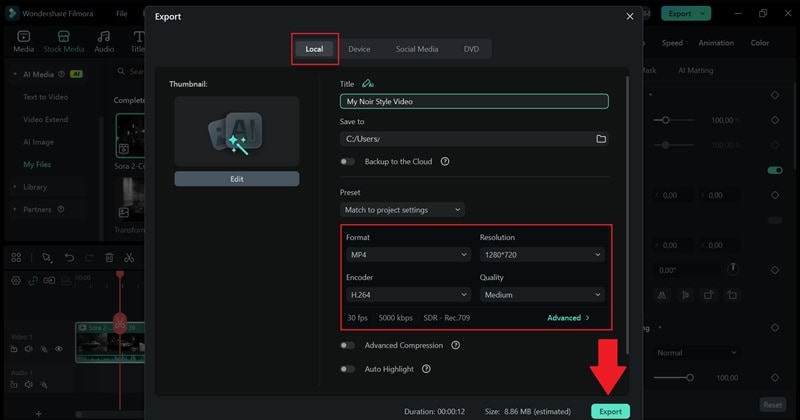Viewport: 800px width, 420px height.
Task: Choose the selection tool icon in timeline toolbar
Action: (47, 258)
